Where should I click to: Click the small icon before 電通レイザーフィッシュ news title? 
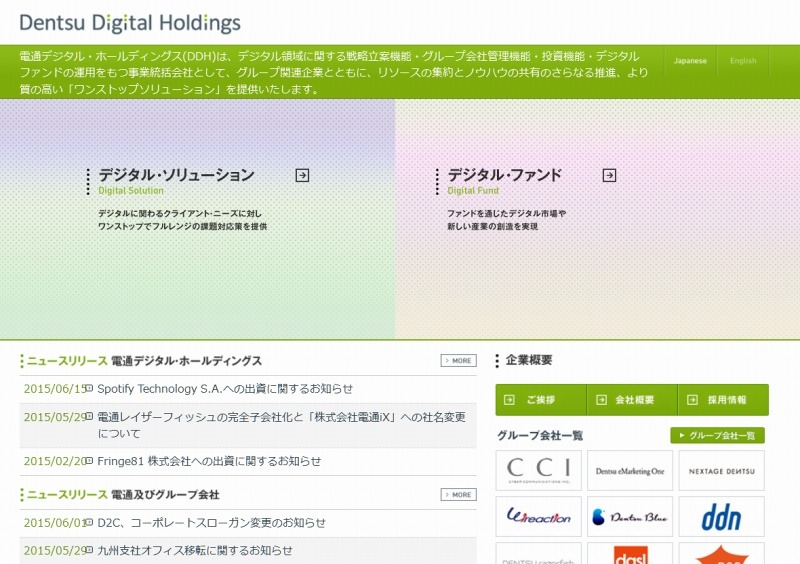[89, 416]
